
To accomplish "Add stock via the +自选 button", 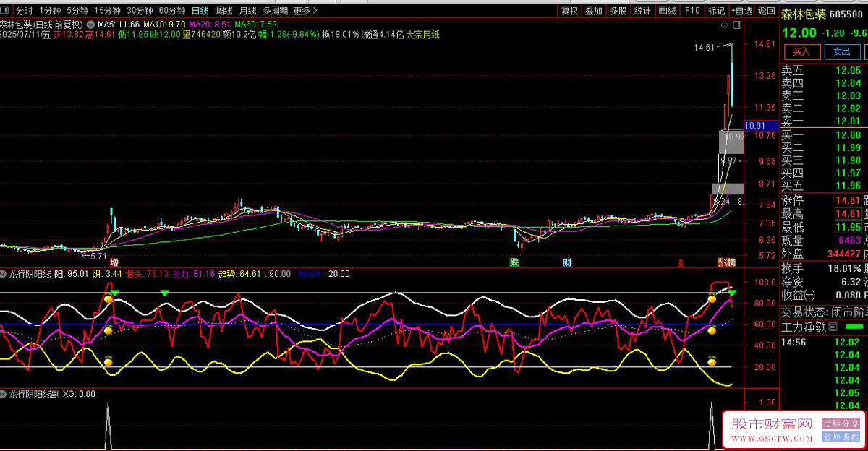I will (741, 11).
